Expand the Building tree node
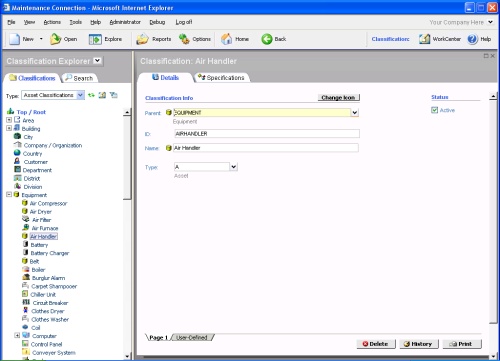500x361 pixels. pyautogui.click(x=9, y=128)
